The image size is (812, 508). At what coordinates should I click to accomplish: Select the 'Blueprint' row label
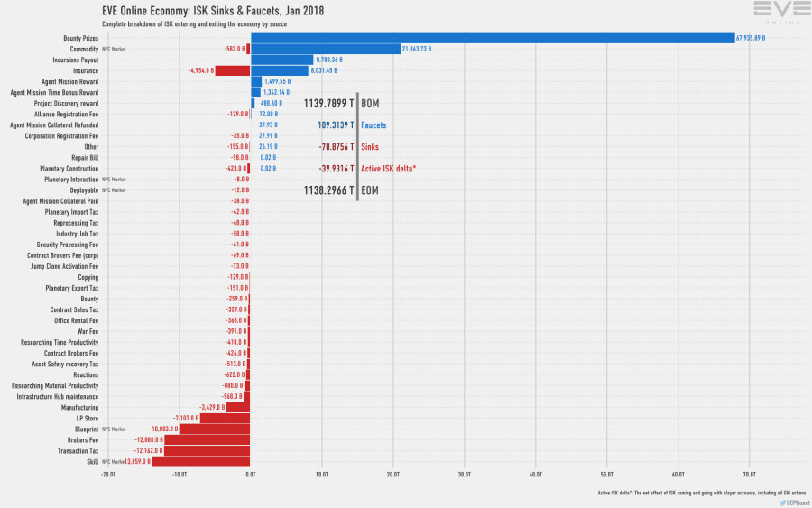coord(87,429)
